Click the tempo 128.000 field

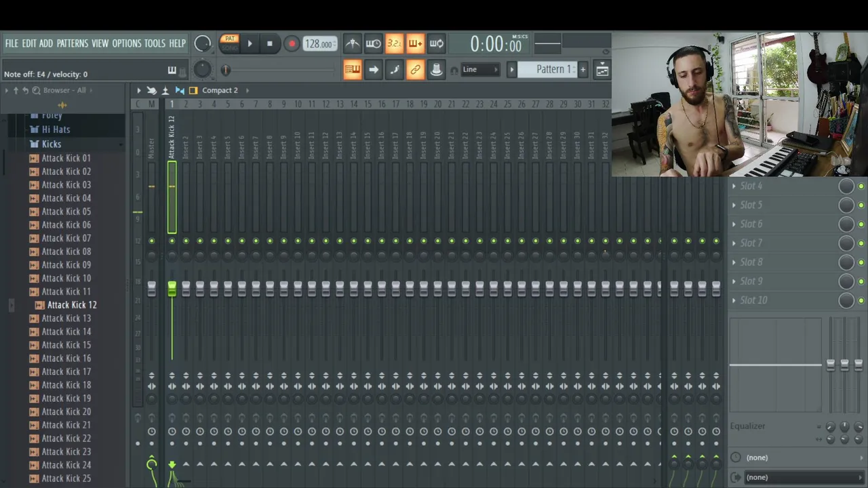319,44
